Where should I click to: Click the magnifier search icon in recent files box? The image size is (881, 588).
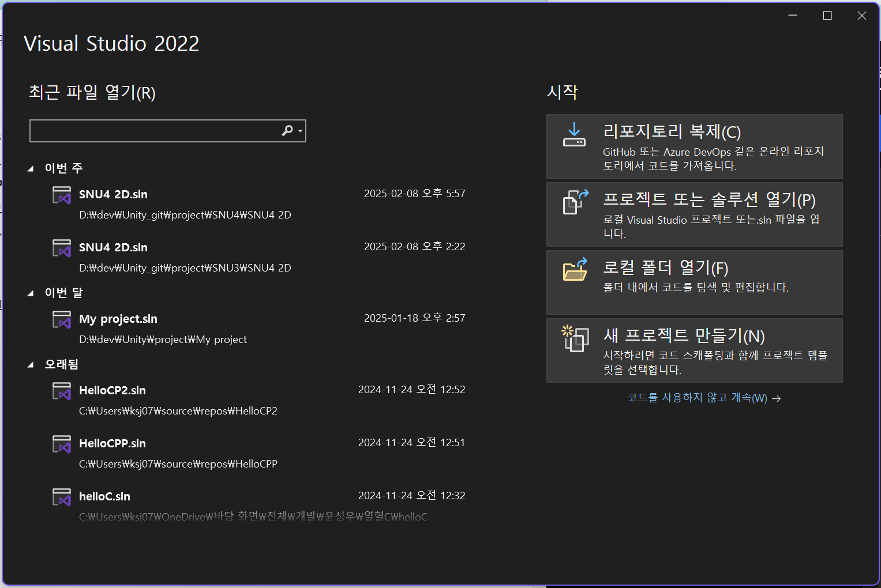pos(287,131)
